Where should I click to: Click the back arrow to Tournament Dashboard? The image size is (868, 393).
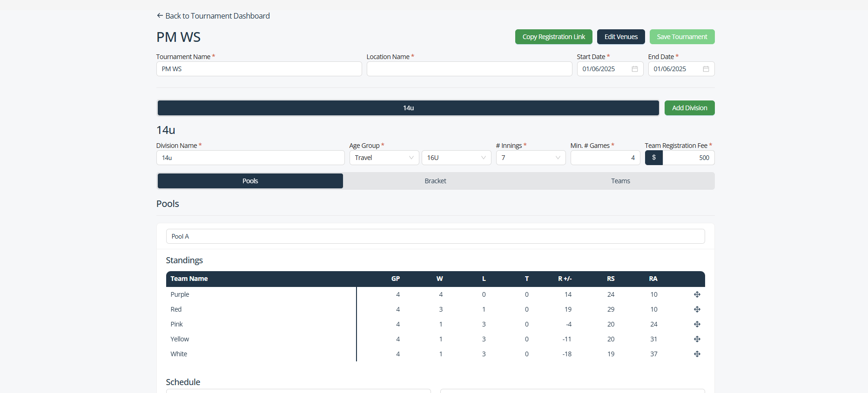point(160,16)
